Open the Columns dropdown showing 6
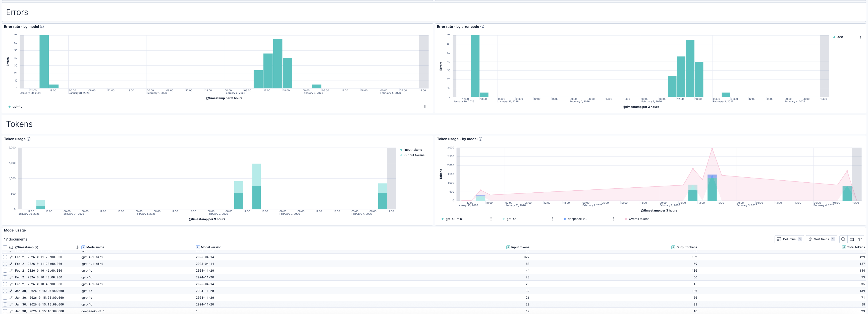 [x=789, y=239]
